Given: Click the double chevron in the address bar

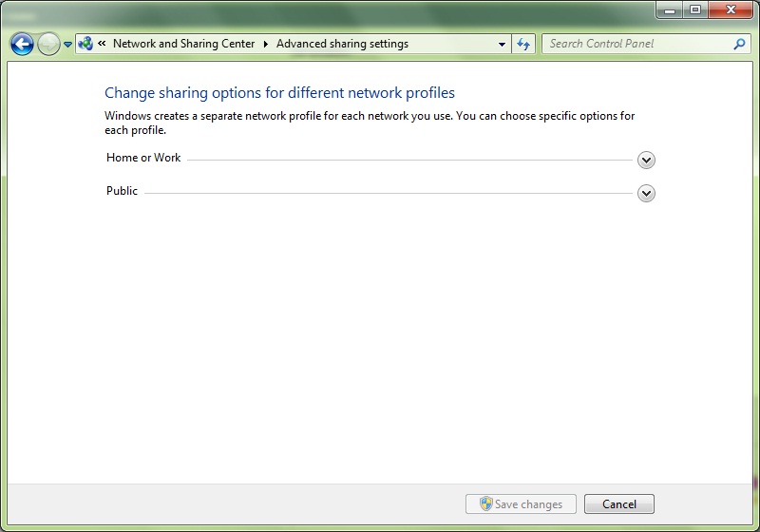Looking at the screenshot, I should [102, 44].
